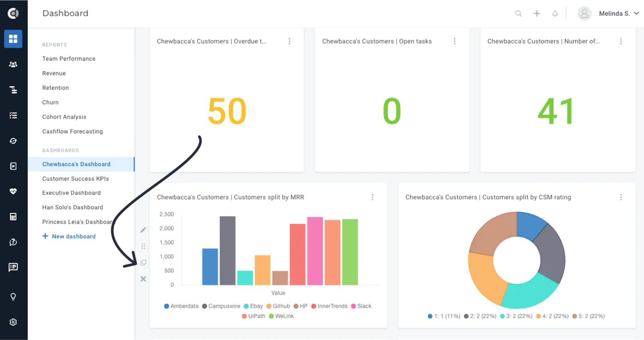Open options menu for Open tasks widget
This screenshot has width=644, height=340.
pos(455,41)
